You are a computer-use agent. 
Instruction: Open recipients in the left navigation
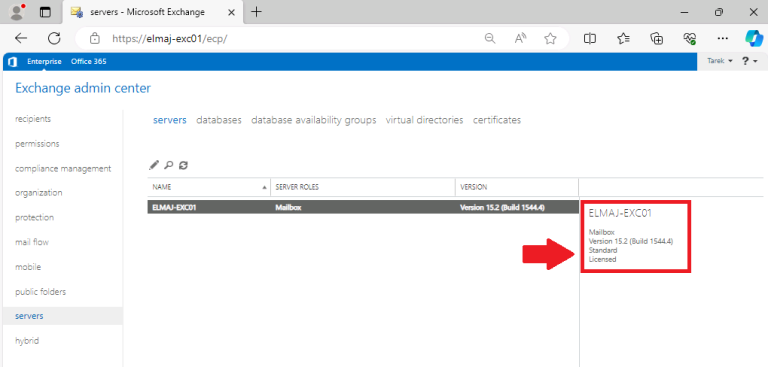[x=33, y=119]
